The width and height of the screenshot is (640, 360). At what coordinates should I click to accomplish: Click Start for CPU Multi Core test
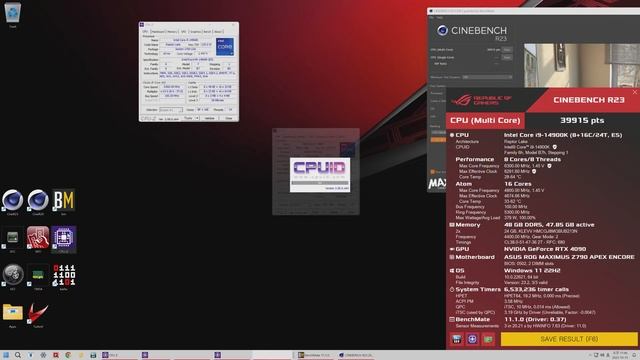507,50
